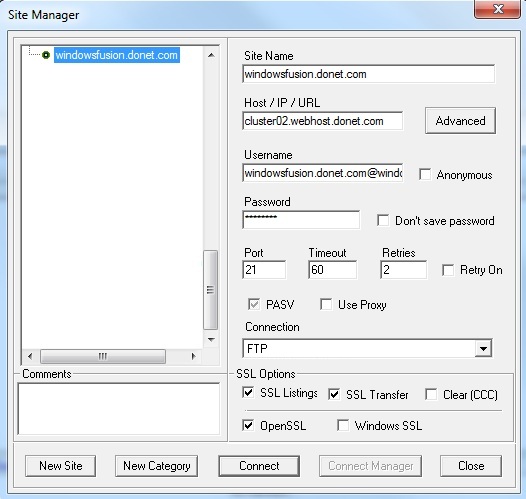Click into the Host / IP / URL field
This screenshot has height=499, width=526.
pyautogui.click(x=322, y=121)
